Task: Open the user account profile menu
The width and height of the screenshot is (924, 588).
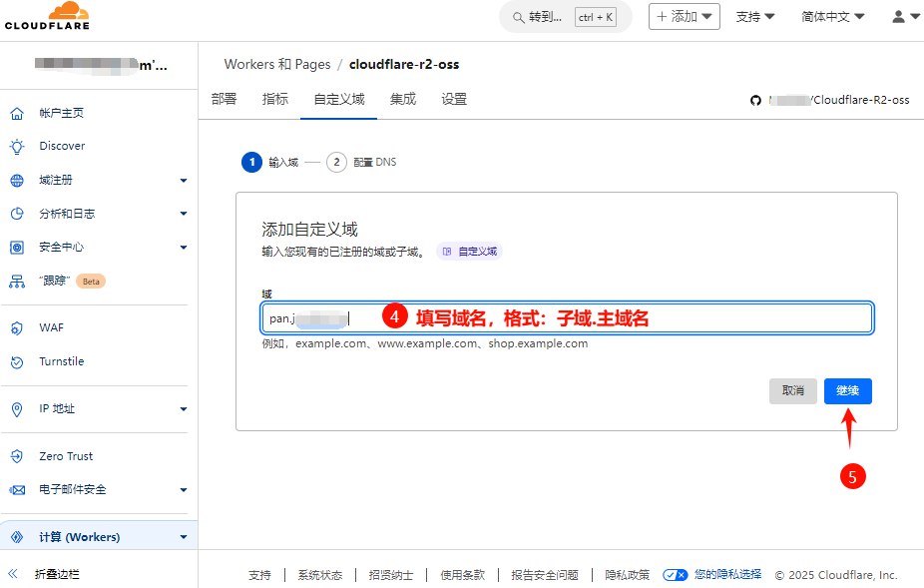Action: click(903, 17)
